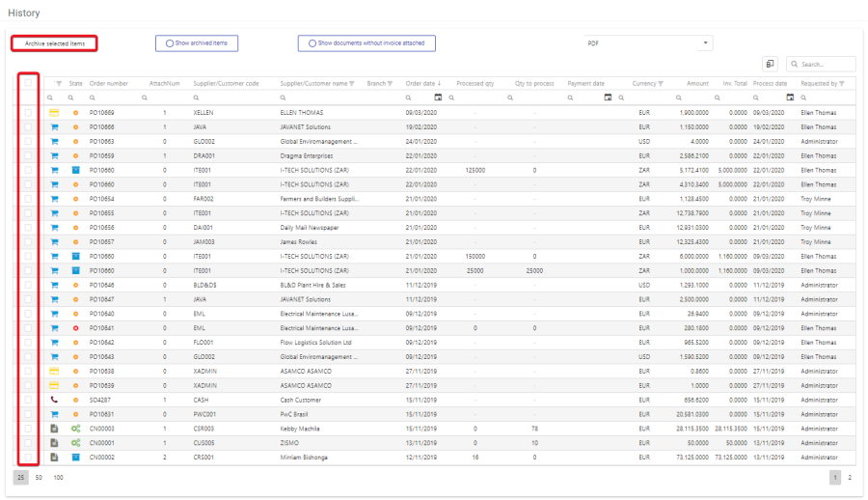
Task: Open the Currency column filter funnel
Action: [x=662, y=83]
